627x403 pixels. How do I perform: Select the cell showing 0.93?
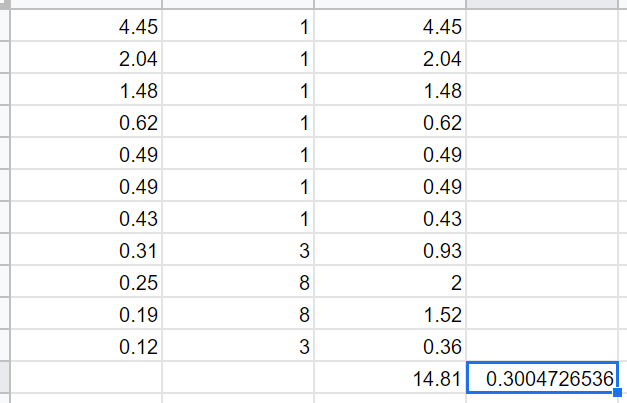pos(390,249)
